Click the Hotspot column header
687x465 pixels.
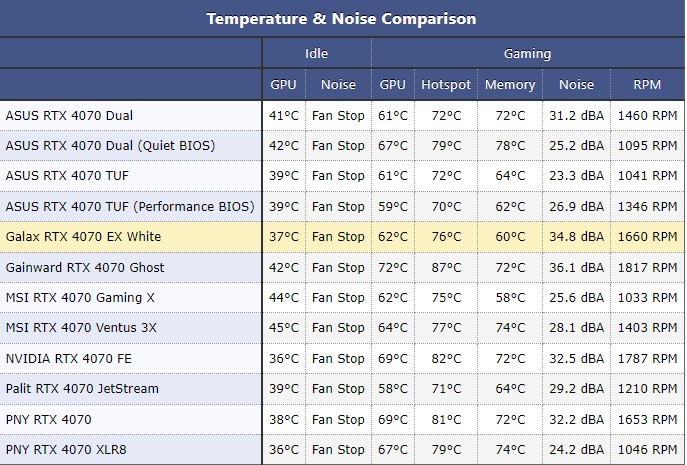coord(445,85)
